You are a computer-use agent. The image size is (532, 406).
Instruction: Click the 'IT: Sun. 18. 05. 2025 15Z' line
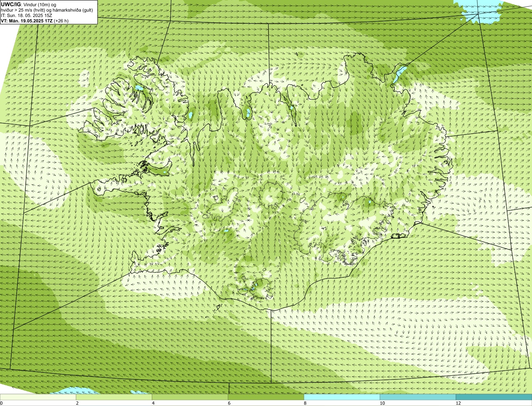tap(27, 15)
